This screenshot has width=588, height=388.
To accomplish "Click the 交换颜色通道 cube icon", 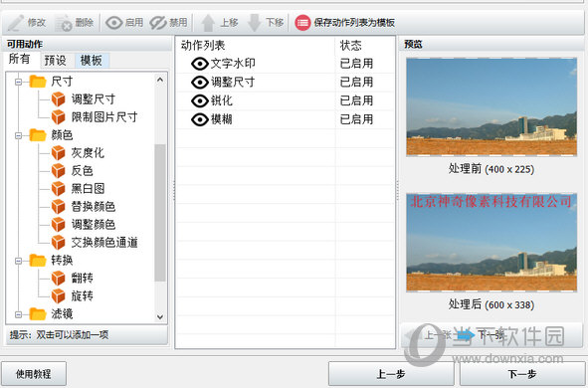I will click(58, 242).
